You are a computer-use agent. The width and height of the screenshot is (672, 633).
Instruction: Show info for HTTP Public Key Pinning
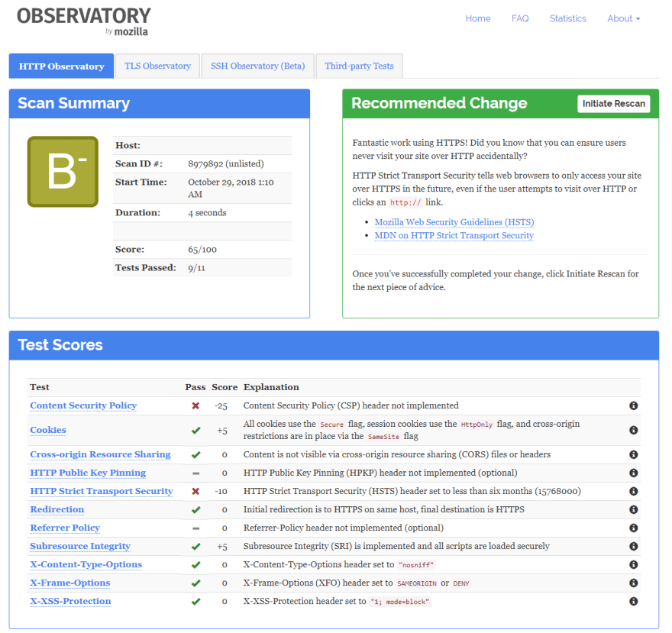pyautogui.click(x=633, y=473)
